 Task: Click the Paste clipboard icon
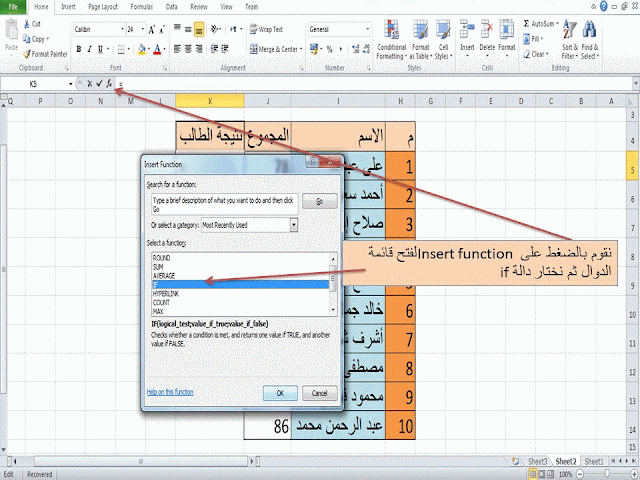coord(11,31)
